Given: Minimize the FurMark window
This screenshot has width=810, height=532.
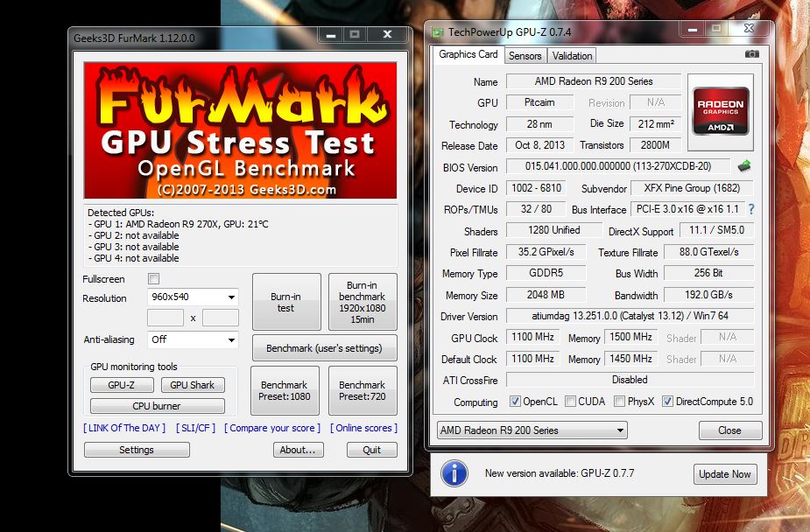Looking at the screenshot, I should click(331, 35).
